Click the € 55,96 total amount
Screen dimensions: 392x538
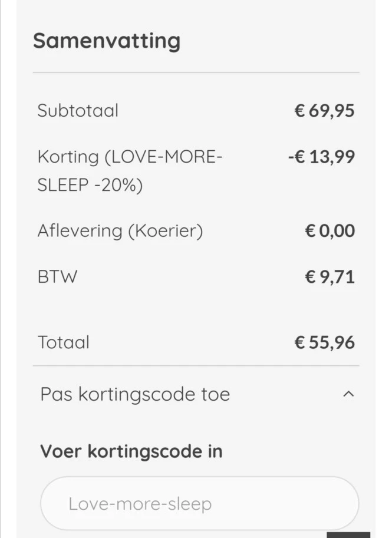[x=324, y=342]
